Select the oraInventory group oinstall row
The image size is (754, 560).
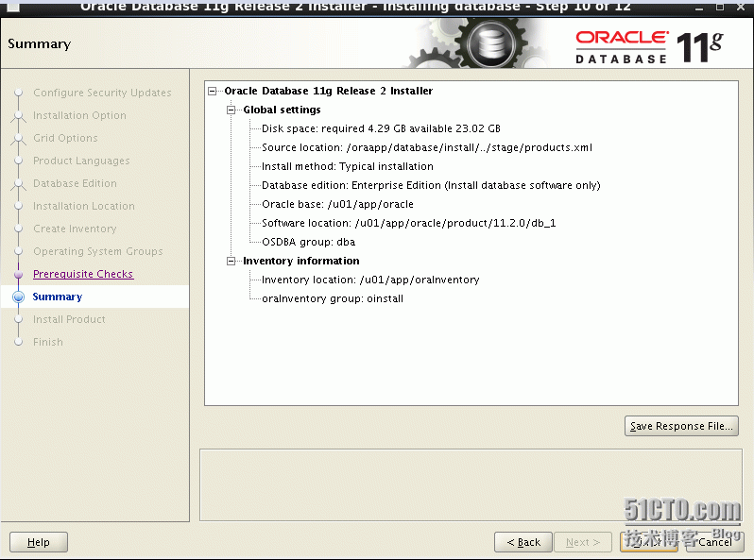[x=333, y=299]
